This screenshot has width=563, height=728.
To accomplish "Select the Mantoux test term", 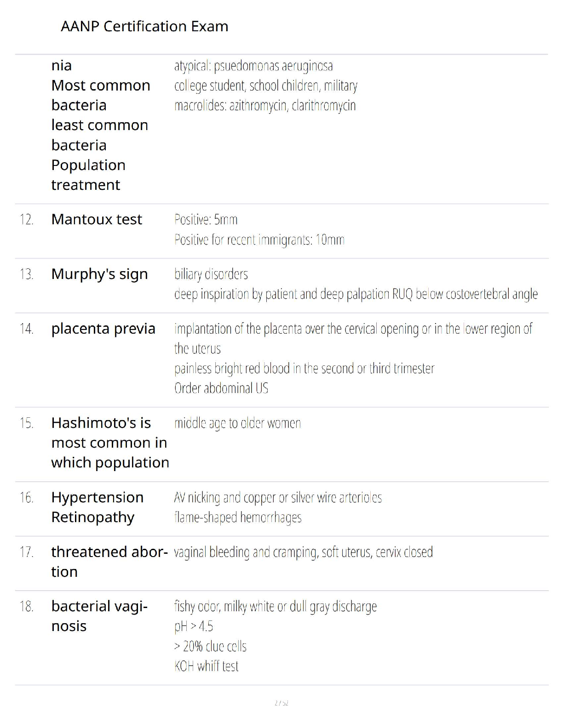I will pos(97,220).
